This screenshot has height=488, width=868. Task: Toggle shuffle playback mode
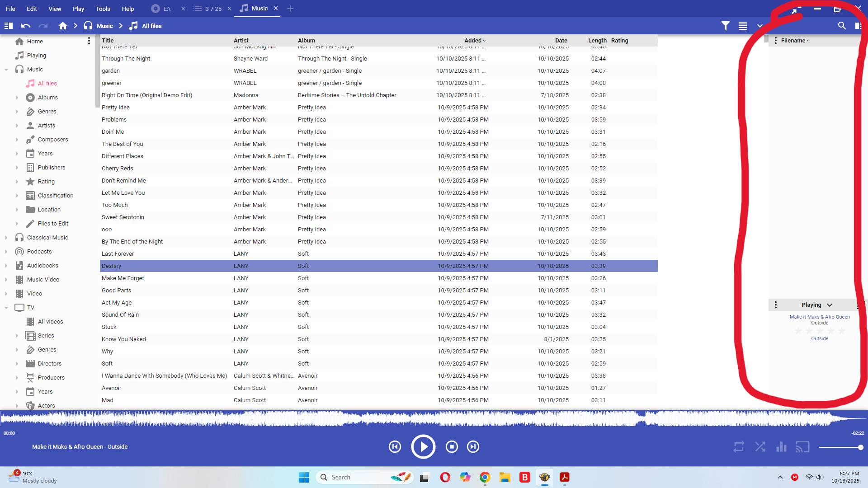[760, 447]
